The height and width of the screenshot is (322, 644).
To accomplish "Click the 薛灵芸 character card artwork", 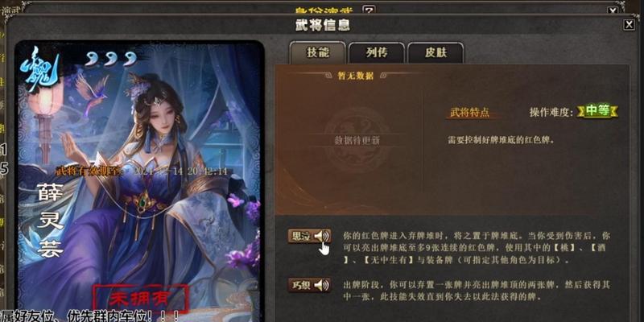I will [x=139, y=181].
